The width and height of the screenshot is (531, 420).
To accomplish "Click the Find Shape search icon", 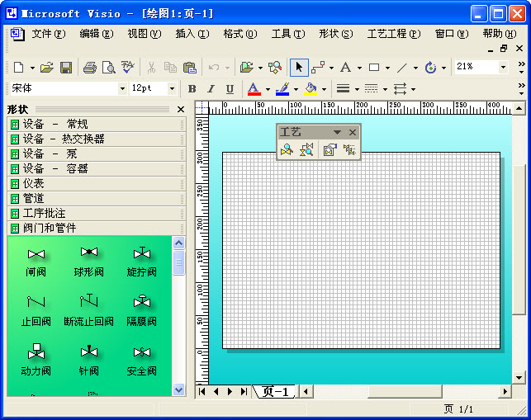I will [x=275, y=68].
